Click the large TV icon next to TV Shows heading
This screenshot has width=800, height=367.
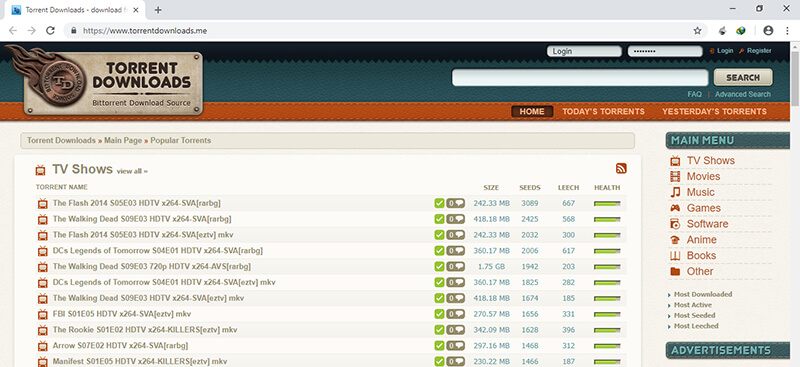[41, 170]
